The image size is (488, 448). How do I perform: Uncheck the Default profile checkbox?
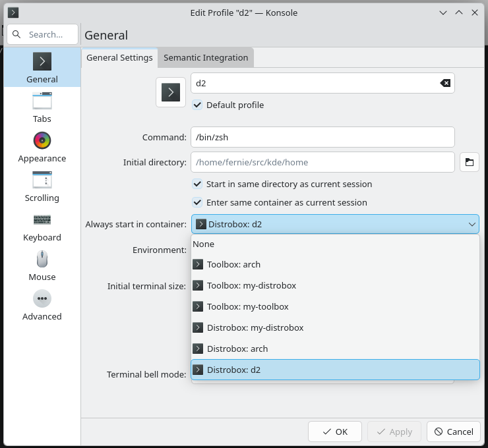197,105
